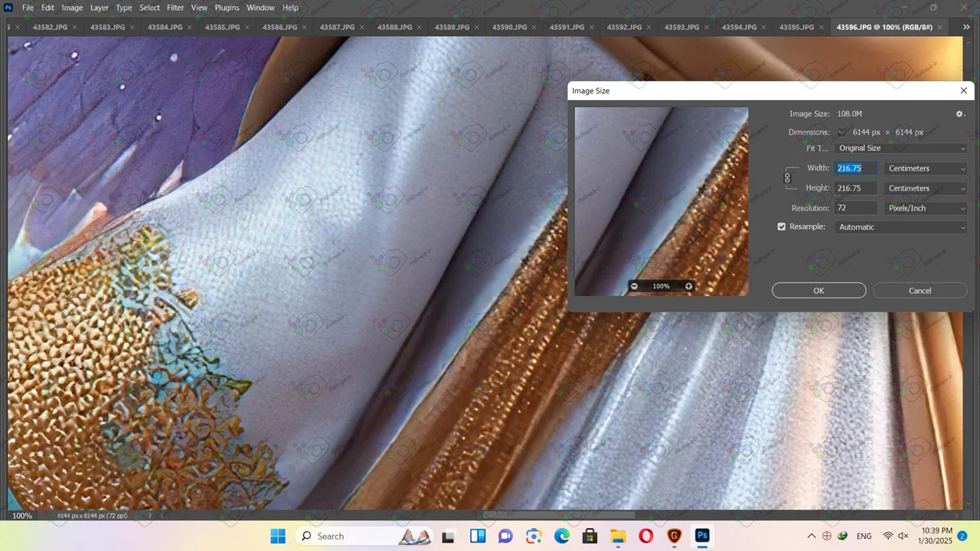Click the Height value input field

point(856,188)
